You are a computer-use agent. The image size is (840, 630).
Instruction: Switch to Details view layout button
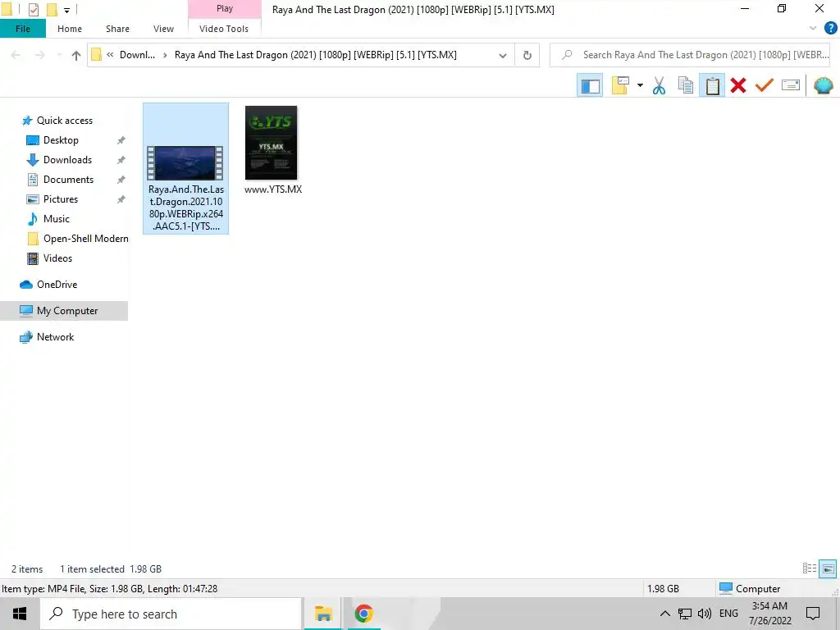[809, 568]
